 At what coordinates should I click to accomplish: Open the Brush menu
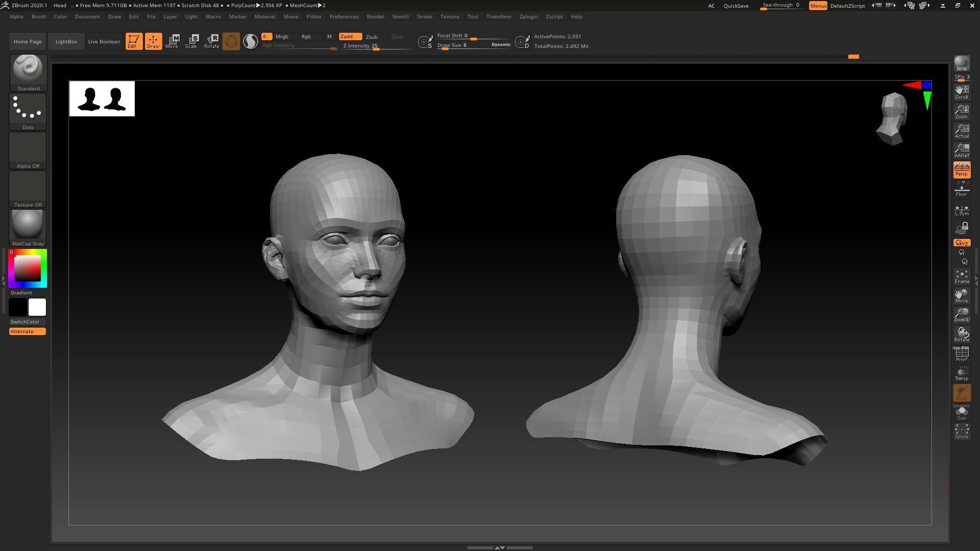pos(38,16)
